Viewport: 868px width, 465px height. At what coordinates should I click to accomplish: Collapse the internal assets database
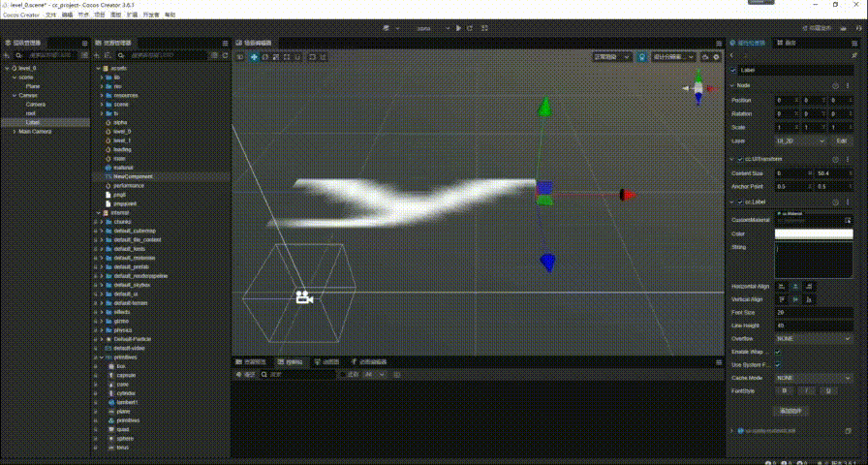tap(99, 212)
